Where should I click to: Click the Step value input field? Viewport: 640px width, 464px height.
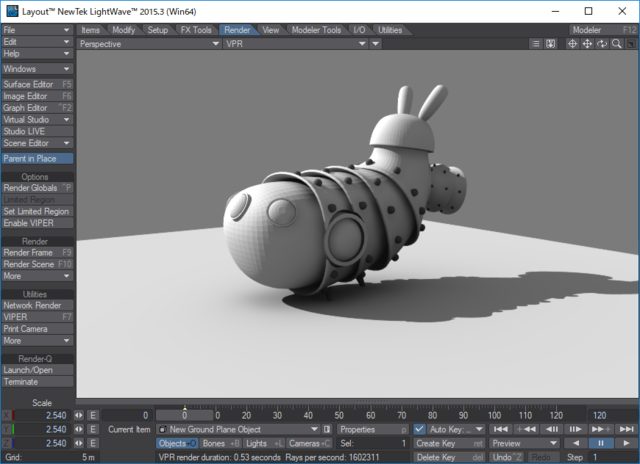(x=613, y=457)
